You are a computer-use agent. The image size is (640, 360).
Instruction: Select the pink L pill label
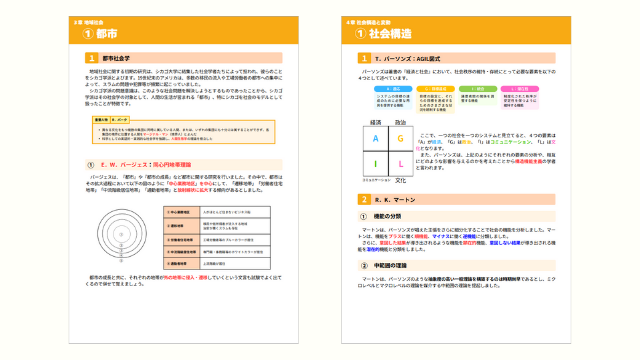pyautogui.click(x=520, y=89)
